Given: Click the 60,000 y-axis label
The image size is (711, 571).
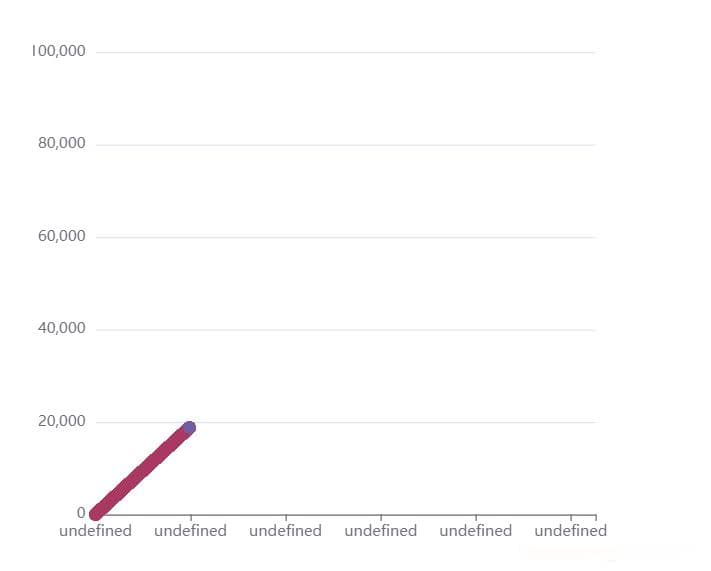Looking at the screenshot, I should pos(62,236).
